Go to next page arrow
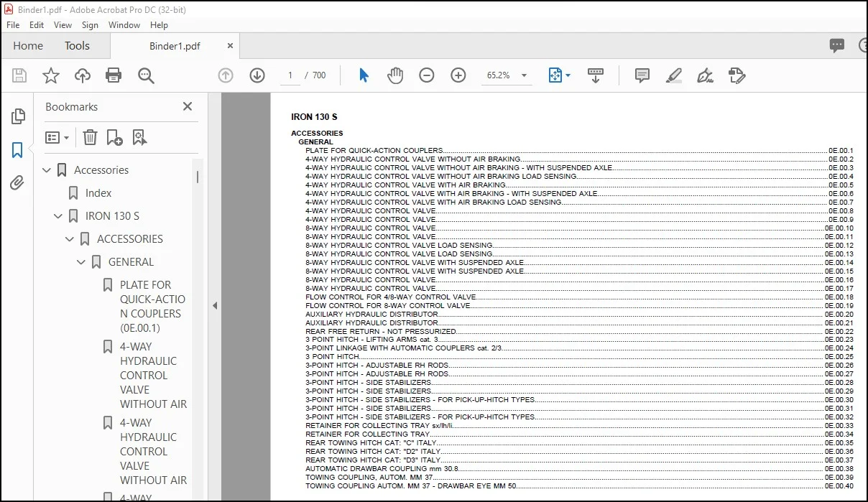Viewport: 868px width, 502px height. 257,75
